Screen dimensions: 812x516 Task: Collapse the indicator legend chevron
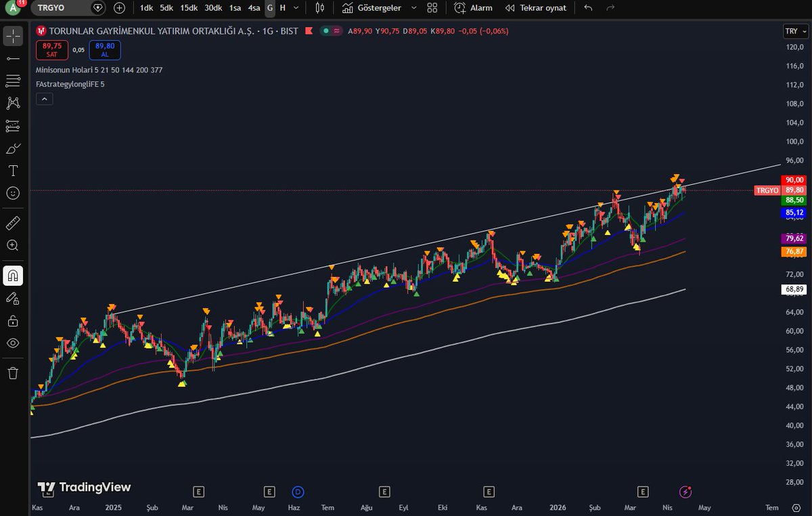[44, 99]
